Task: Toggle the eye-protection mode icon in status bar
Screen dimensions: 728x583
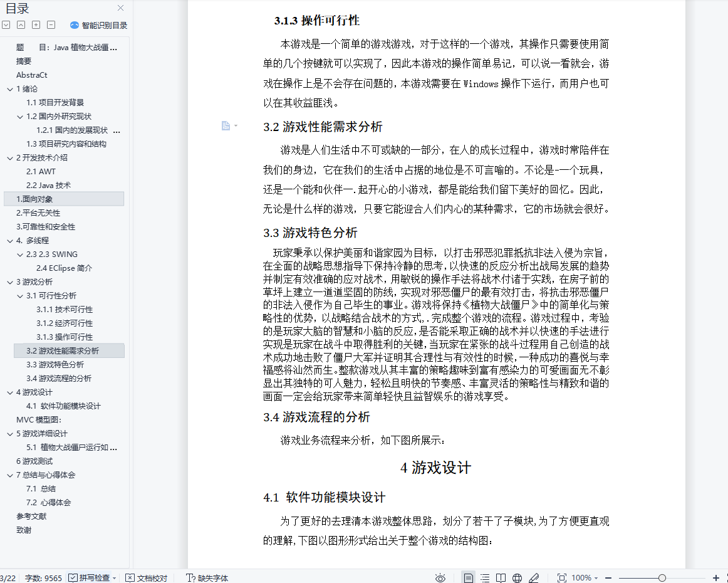Action: click(x=440, y=578)
